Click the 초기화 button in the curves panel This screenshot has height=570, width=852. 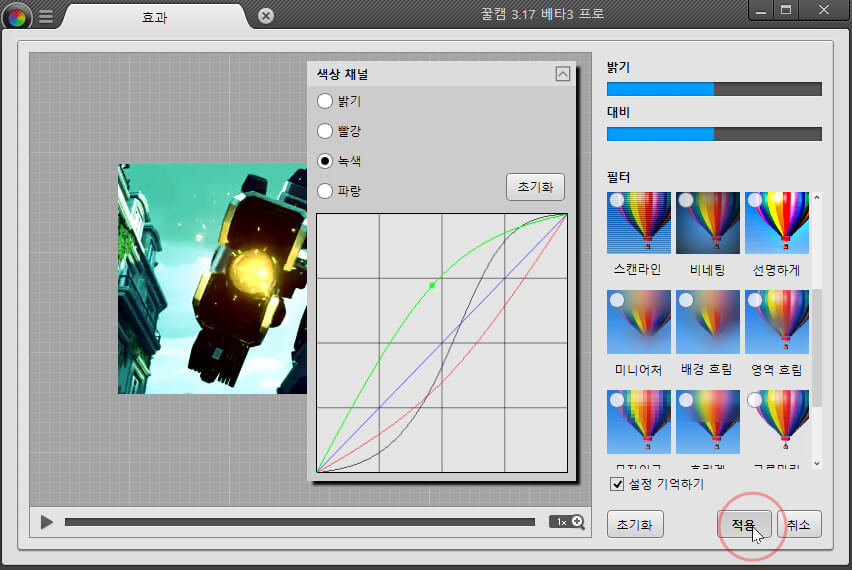[535, 187]
